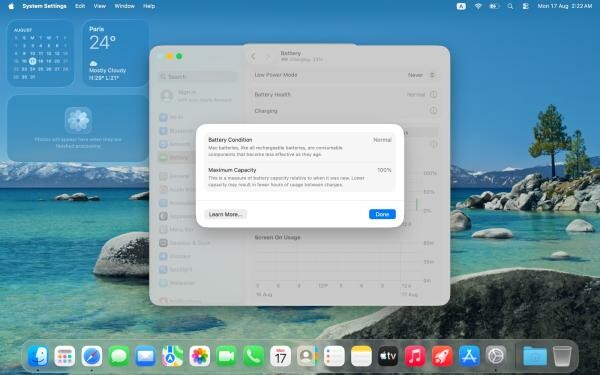Select Desktop & Dock in the sidebar
This screenshot has width=600, height=375.
[197, 243]
